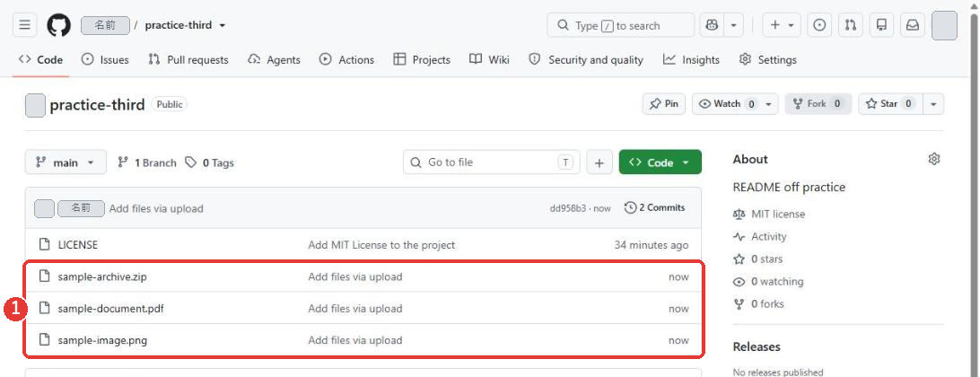
Task: Expand the green Code dropdown button
Action: click(660, 162)
